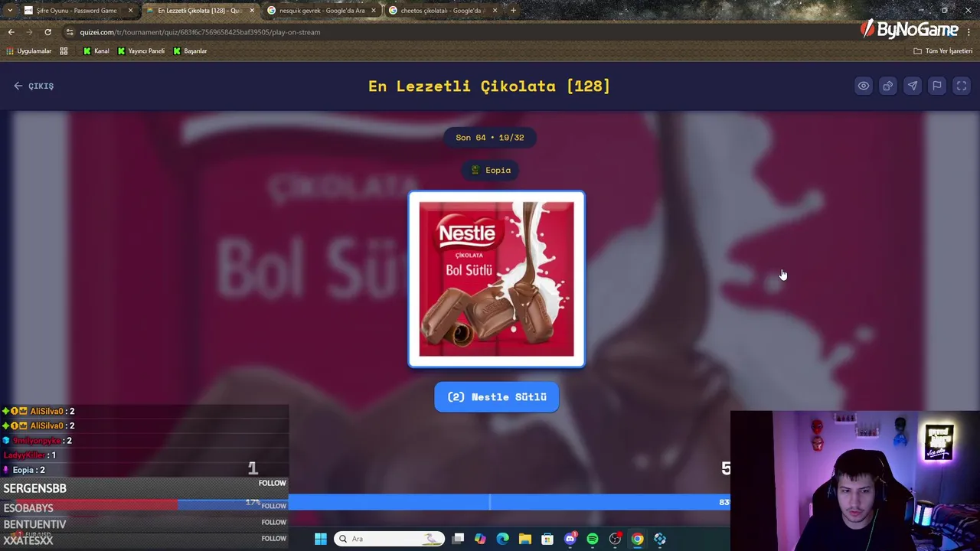Click the ÇIKIŞ exit link
Image resolution: width=980 pixels, height=551 pixels.
(34, 86)
